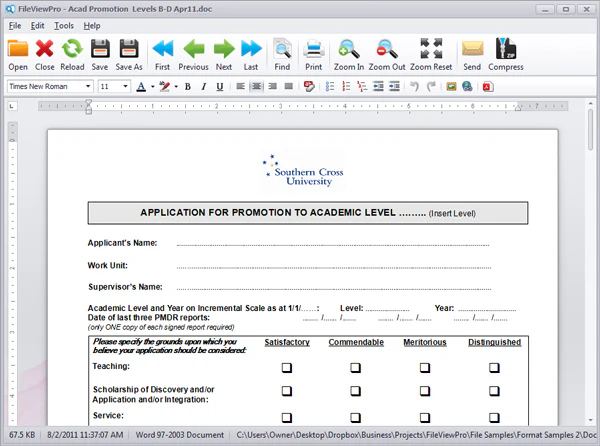Click the Send envelope icon
The image size is (600, 446).
(x=472, y=49)
